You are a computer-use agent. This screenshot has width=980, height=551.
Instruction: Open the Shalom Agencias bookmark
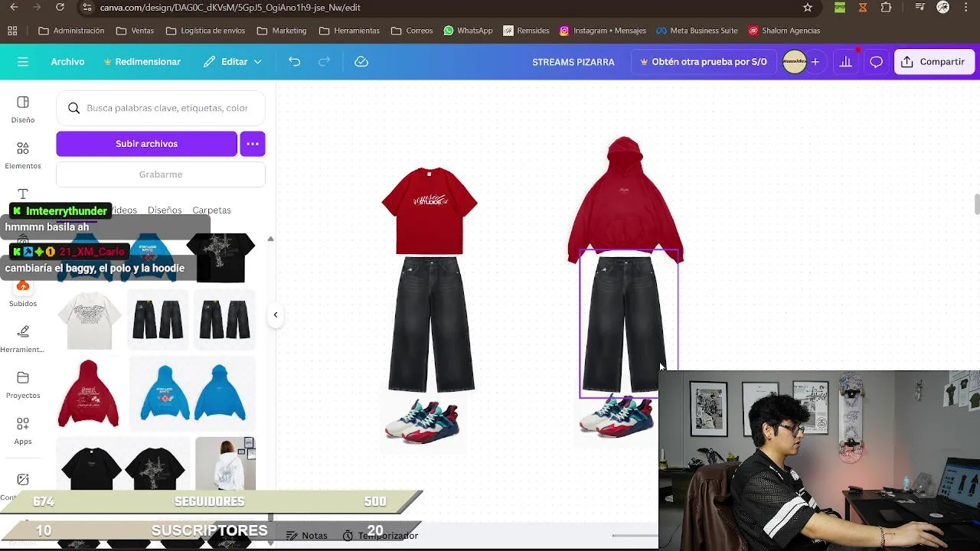point(784,31)
